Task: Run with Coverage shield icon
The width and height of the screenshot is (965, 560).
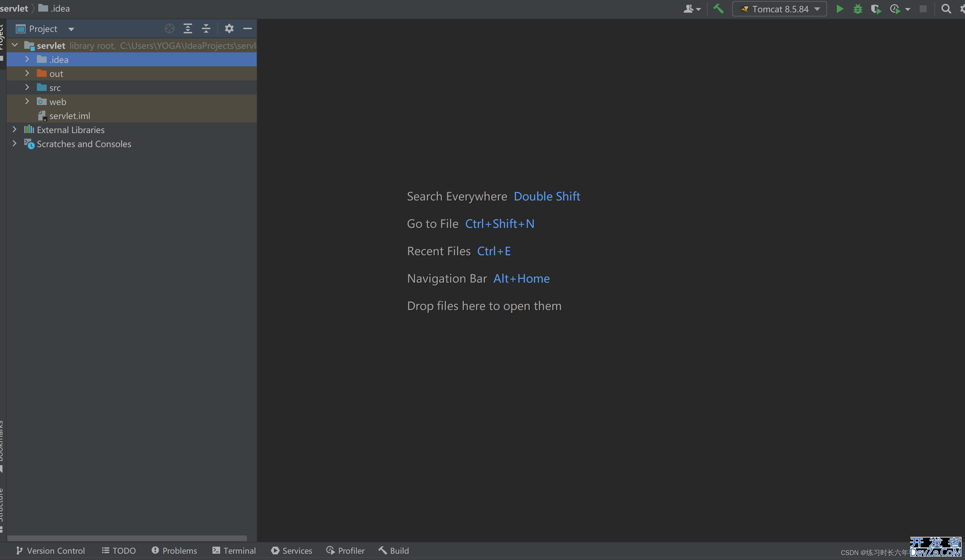Action: 876,9
